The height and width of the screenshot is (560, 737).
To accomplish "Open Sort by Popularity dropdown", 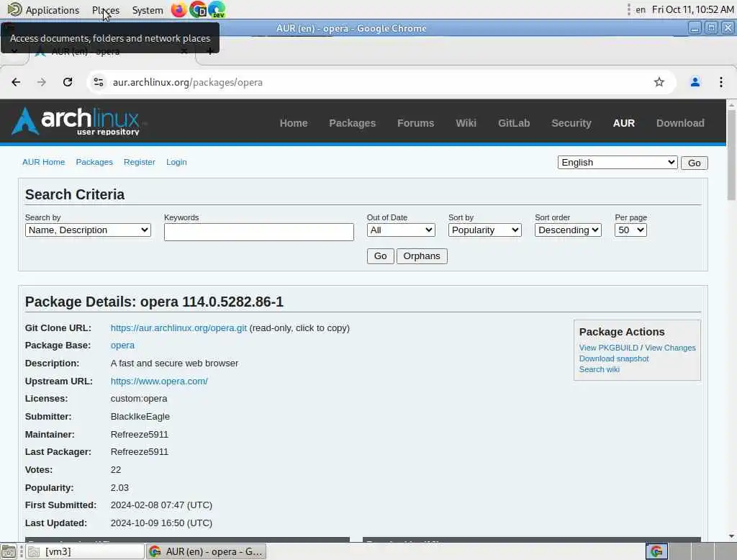I will click(484, 230).
